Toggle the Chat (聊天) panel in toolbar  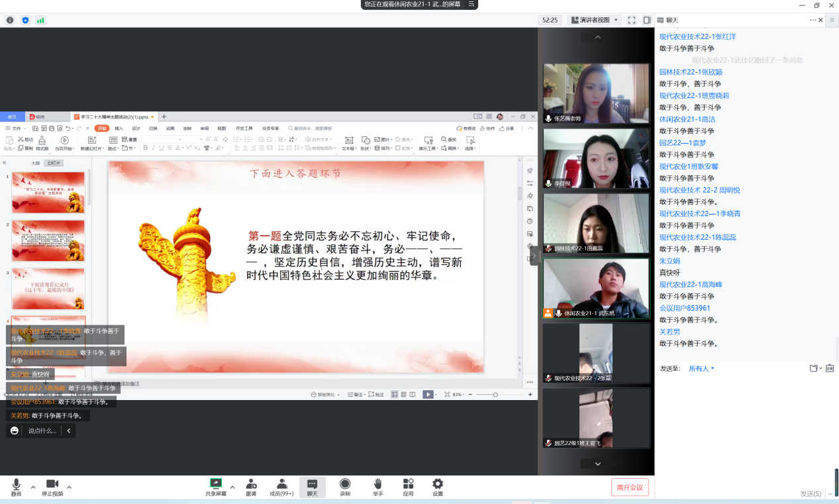pos(312,487)
